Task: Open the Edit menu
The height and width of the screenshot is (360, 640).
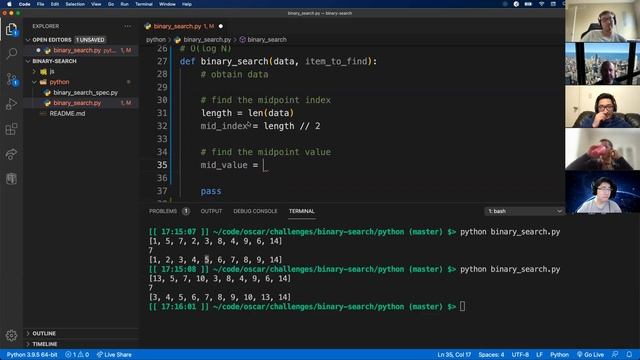Action: (x=55, y=4)
